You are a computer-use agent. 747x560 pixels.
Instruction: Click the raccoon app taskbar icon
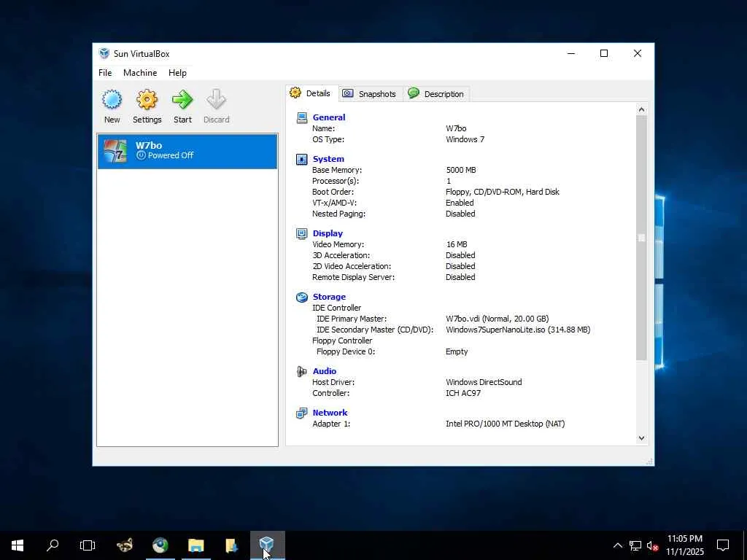click(x=125, y=545)
